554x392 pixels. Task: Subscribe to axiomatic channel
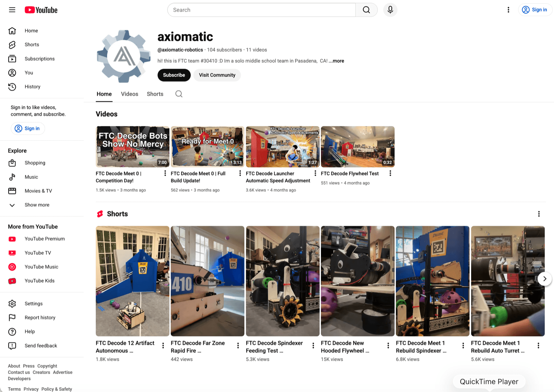click(174, 75)
